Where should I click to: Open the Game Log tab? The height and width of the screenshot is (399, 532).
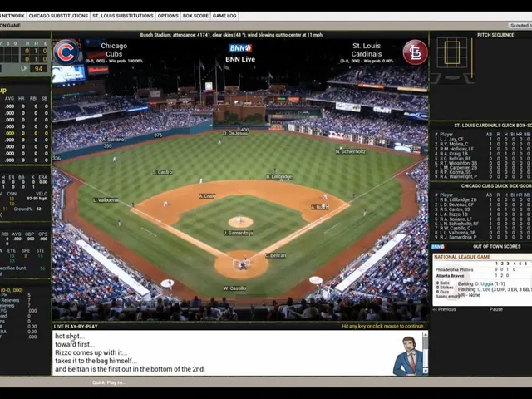[224, 16]
